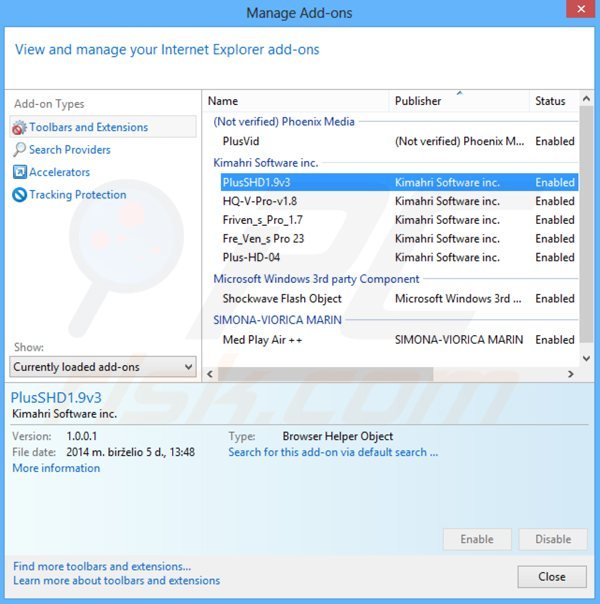Viewport: 600px width, 604px height.
Task: Click Enabled status of HQ-V-Pro-v1.8
Action: click(x=555, y=201)
